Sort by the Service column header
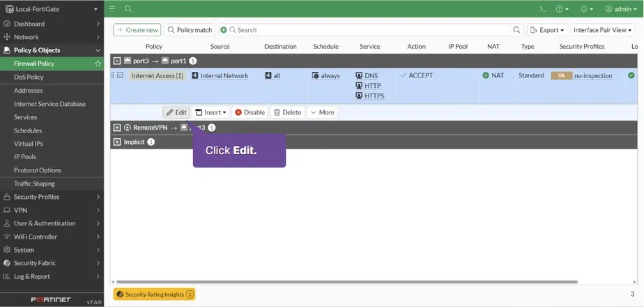This screenshot has width=644, height=307. [x=369, y=47]
